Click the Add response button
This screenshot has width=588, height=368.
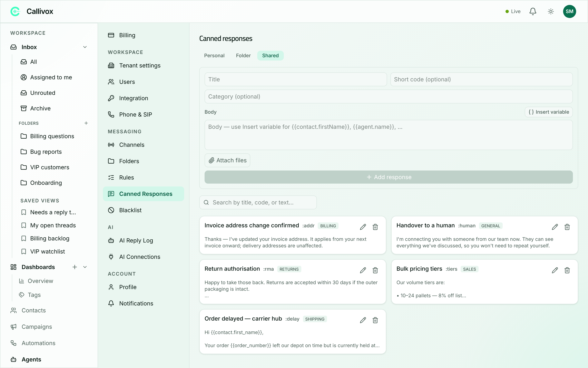point(389,177)
